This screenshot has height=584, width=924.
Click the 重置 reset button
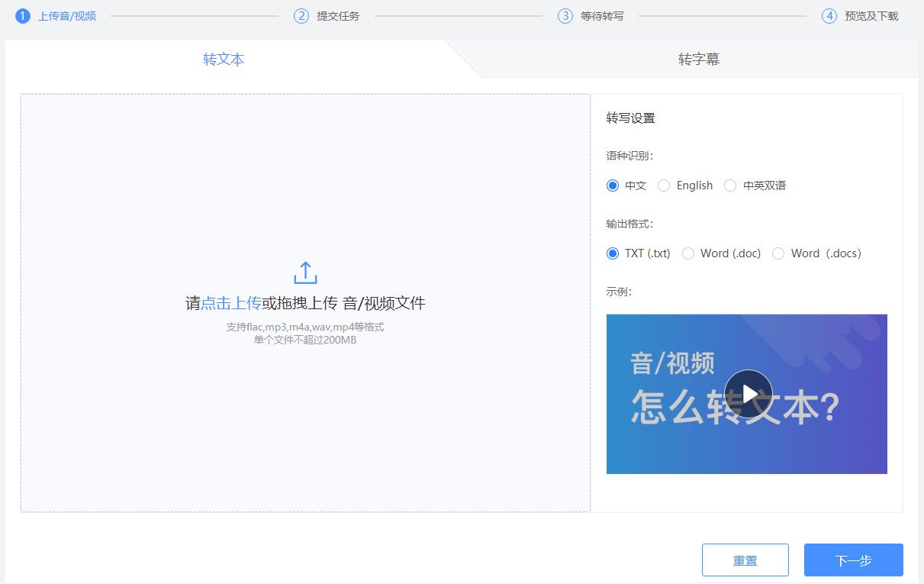pyautogui.click(x=745, y=560)
